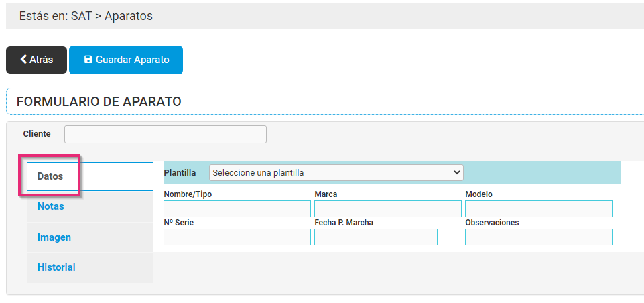
Task: Select the Modelo input field
Action: click(538, 208)
